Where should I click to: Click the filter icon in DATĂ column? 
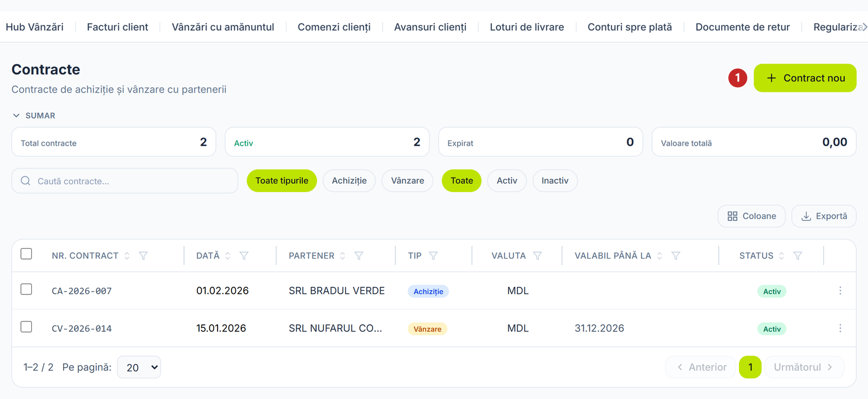(244, 256)
